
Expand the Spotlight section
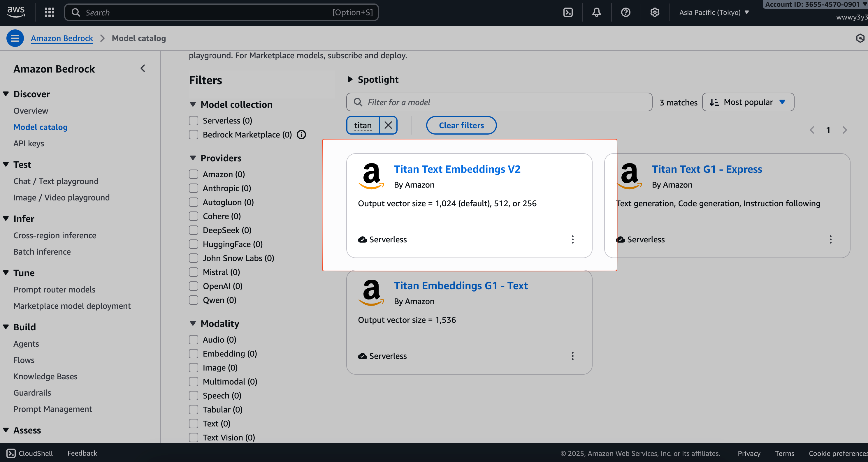(350, 80)
